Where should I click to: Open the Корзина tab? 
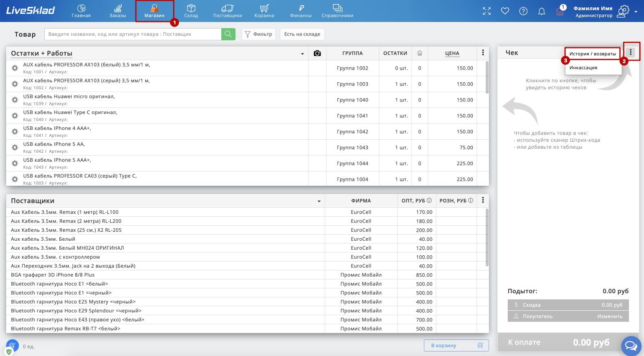(264, 11)
